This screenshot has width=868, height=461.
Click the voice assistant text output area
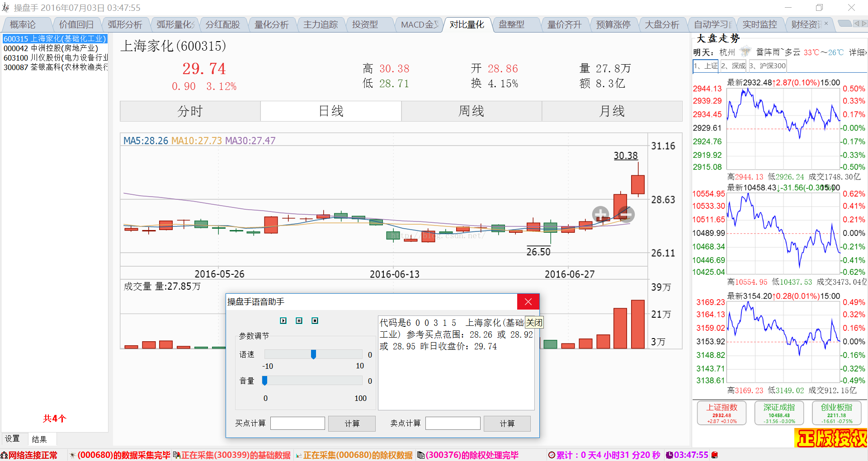coord(456,363)
